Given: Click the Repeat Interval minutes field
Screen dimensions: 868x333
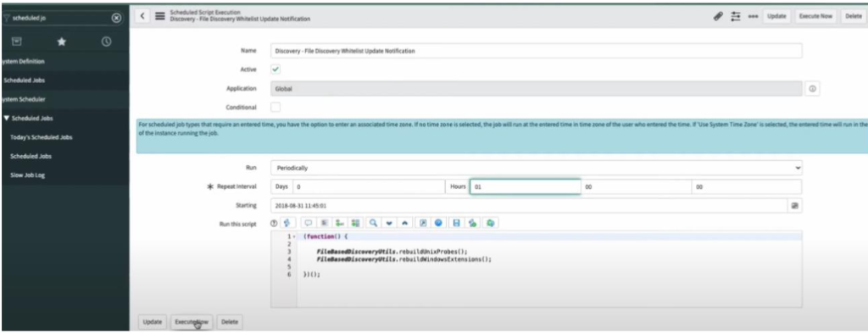Looking at the screenshot, I should coord(636,187).
